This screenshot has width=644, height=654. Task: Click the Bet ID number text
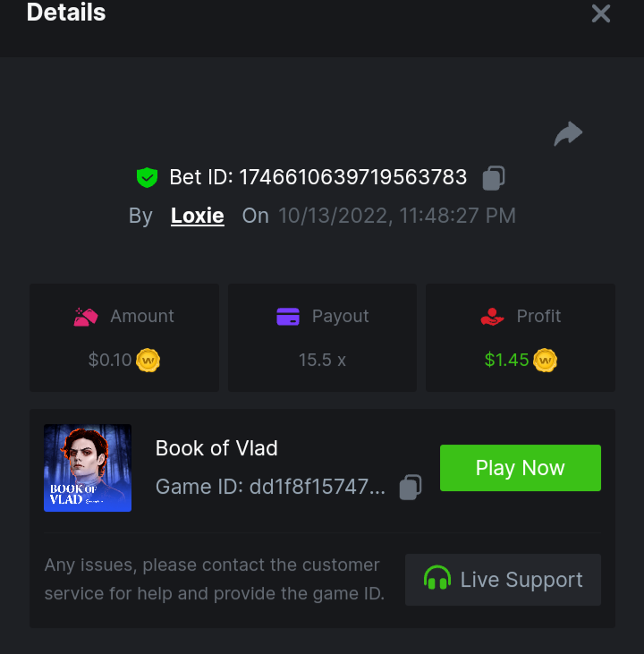(x=352, y=177)
